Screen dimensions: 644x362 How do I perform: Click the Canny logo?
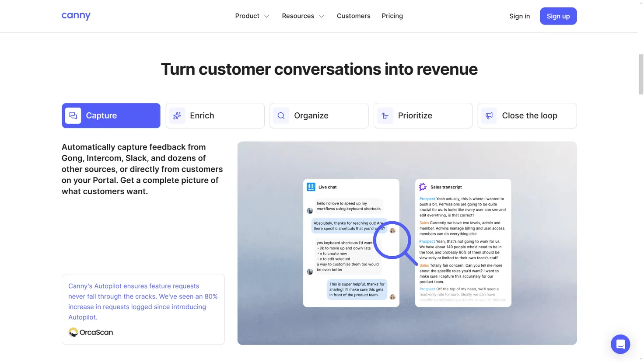pyautogui.click(x=76, y=16)
